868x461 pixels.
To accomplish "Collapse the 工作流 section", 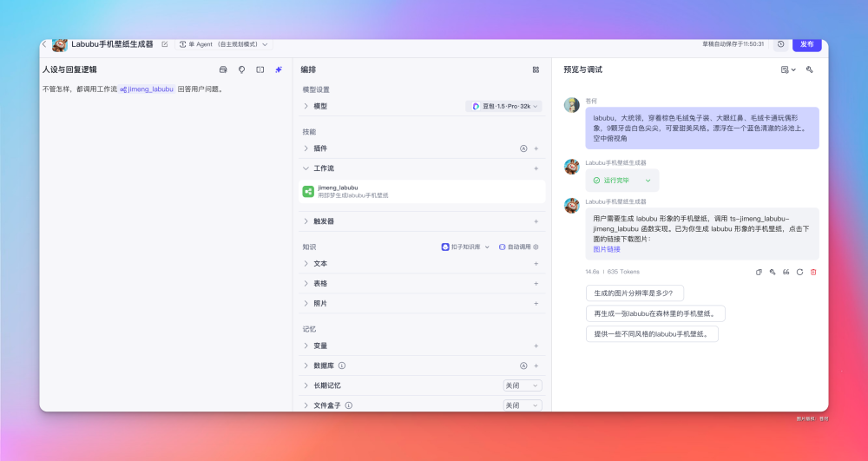I will click(x=306, y=168).
